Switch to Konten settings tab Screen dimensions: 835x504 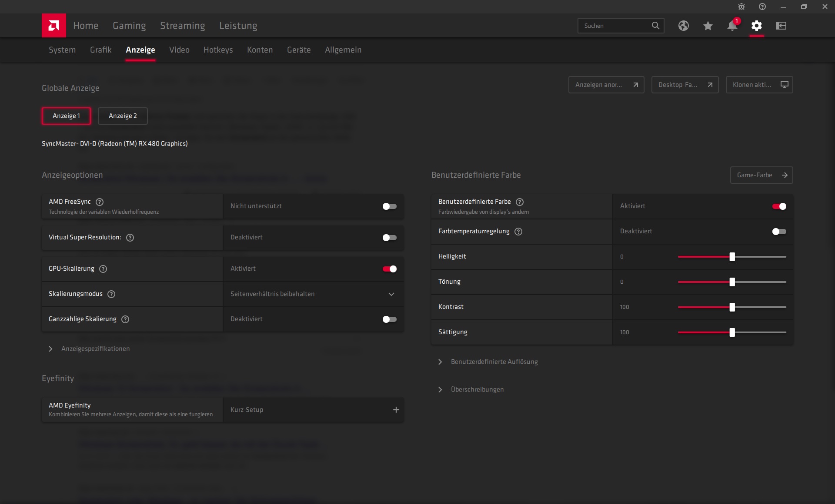point(260,50)
